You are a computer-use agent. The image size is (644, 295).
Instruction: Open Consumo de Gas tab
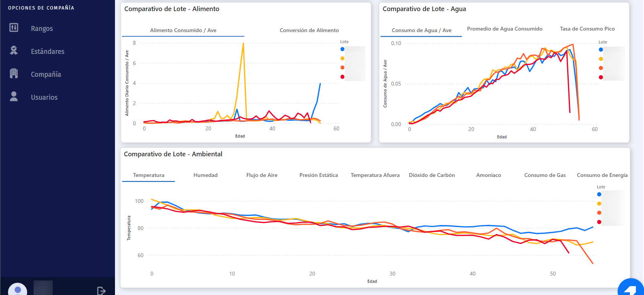[545, 175]
